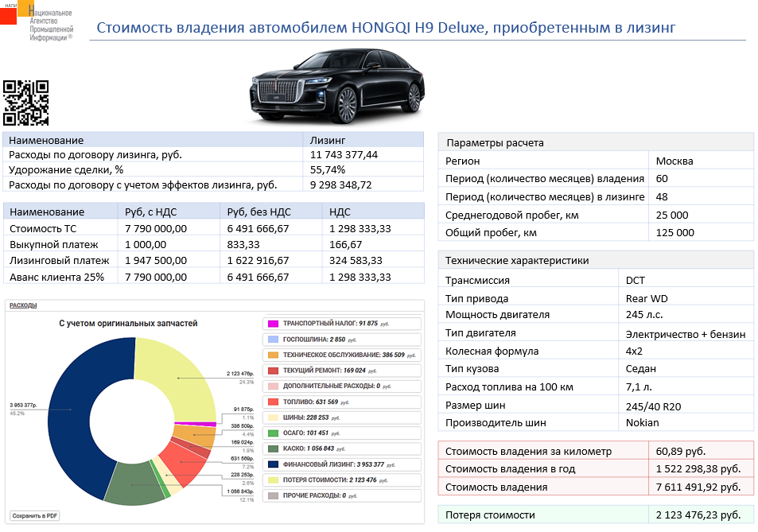Toggle ТЕХНИЧЕСКОЕ ОБСЛУЖИВАНИЕ legend entry
758x532 pixels.
pos(340,355)
